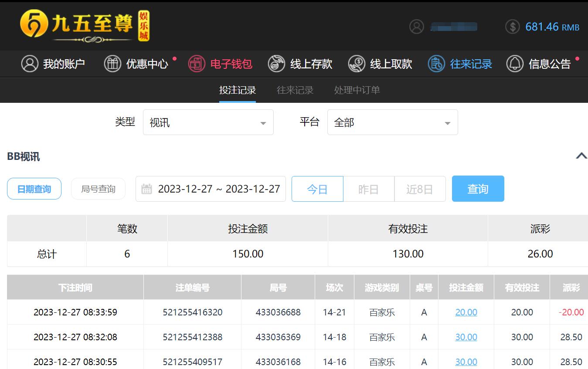Click the 游戏类别 column header
This screenshot has height=369, width=588.
[x=382, y=288]
